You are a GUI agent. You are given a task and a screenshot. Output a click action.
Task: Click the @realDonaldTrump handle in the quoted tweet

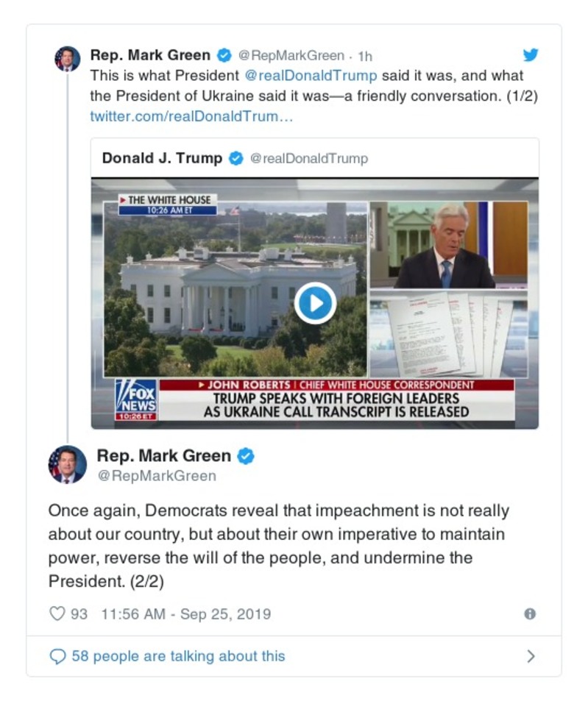pyautogui.click(x=309, y=158)
